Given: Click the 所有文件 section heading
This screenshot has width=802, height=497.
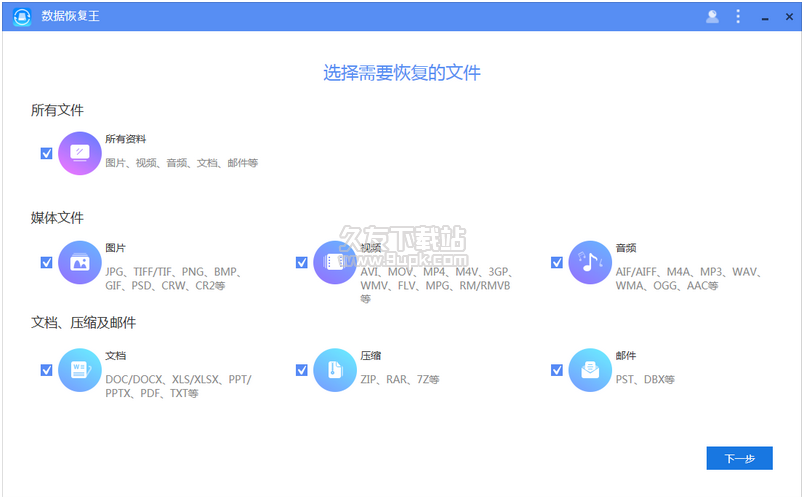Looking at the screenshot, I should point(57,110).
